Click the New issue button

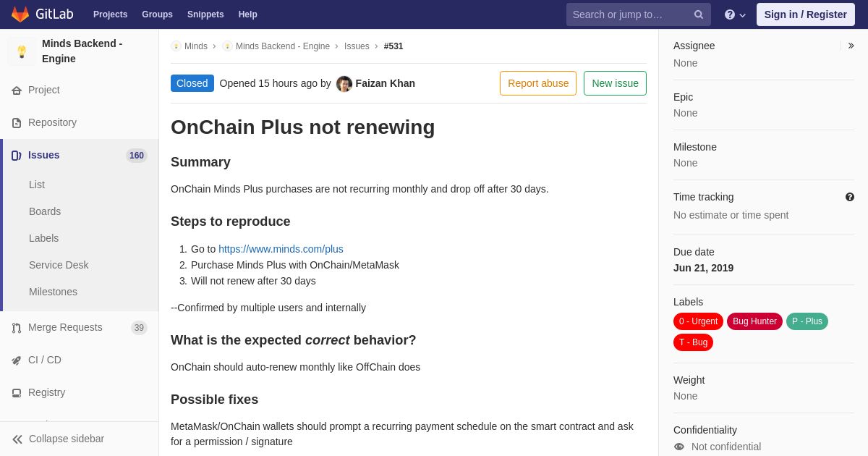click(x=615, y=83)
